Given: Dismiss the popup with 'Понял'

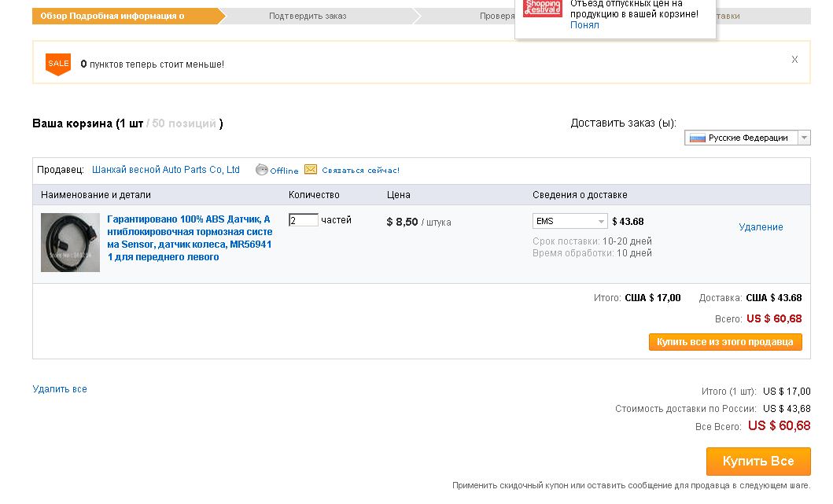Looking at the screenshot, I should pyautogui.click(x=584, y=25).
